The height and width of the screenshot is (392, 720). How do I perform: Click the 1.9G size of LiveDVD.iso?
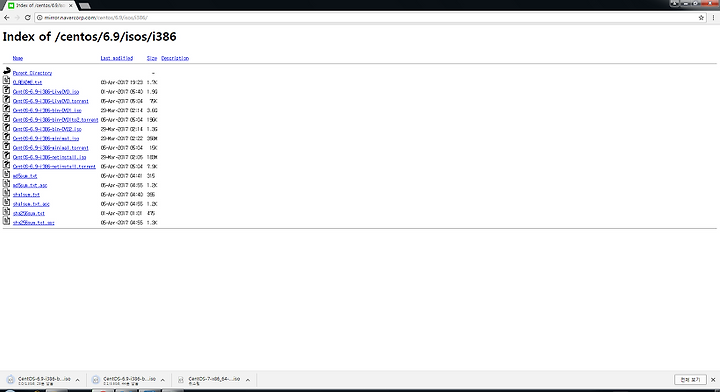click(x=152, y=92)
